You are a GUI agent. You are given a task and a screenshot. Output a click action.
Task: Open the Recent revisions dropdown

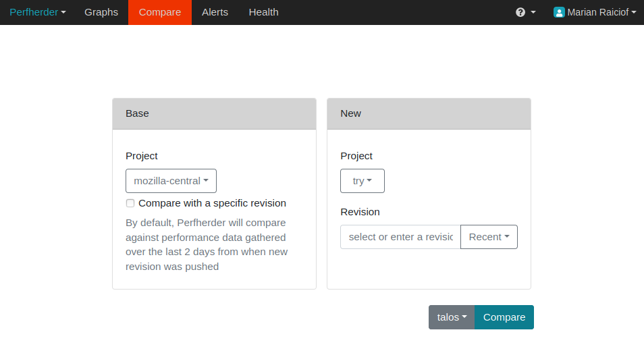pyautogui.click(x=489, y=237)
